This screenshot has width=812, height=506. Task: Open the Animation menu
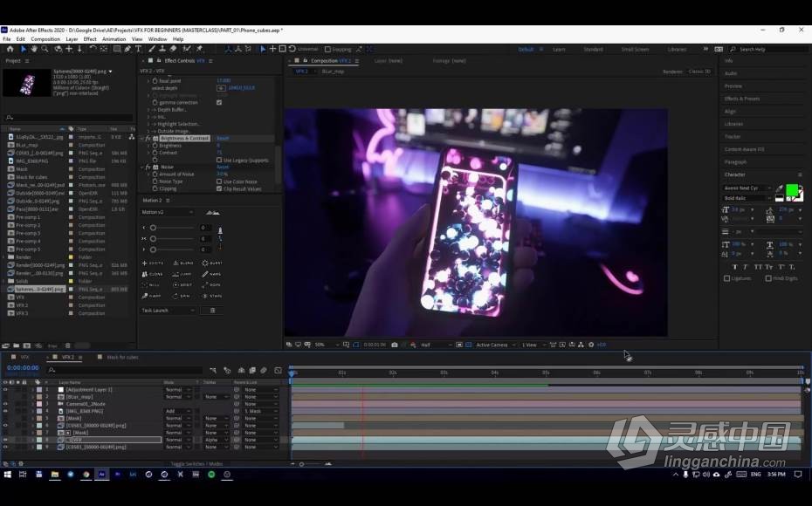pos(114,38)
